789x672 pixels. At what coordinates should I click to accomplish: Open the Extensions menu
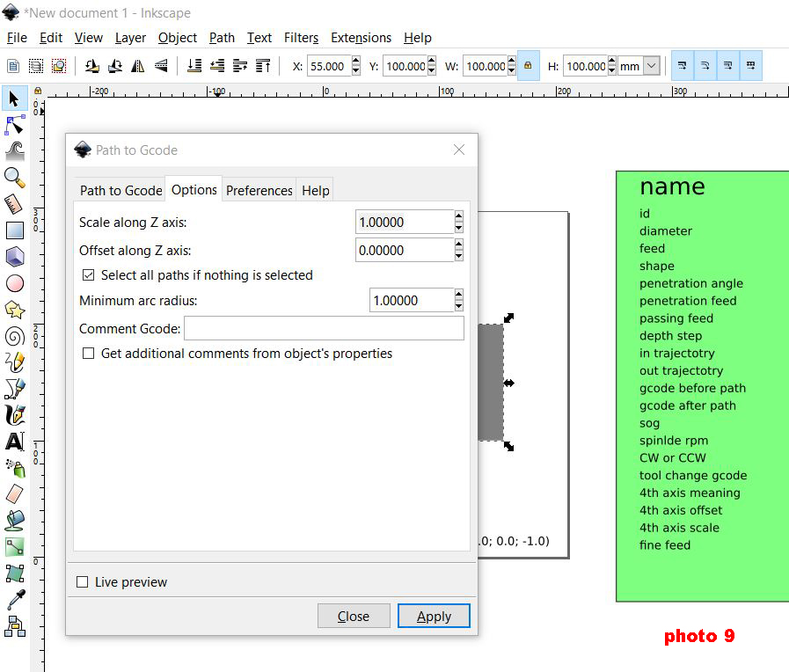(x=361, y=38)
